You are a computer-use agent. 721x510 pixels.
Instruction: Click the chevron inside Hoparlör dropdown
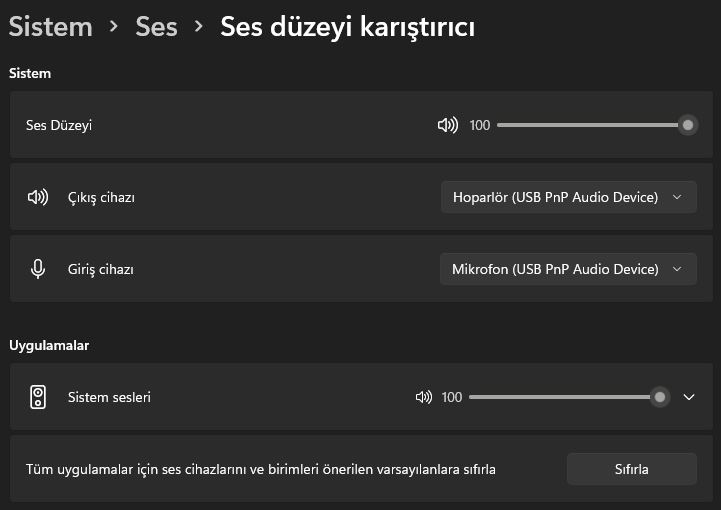pos(677,197)
